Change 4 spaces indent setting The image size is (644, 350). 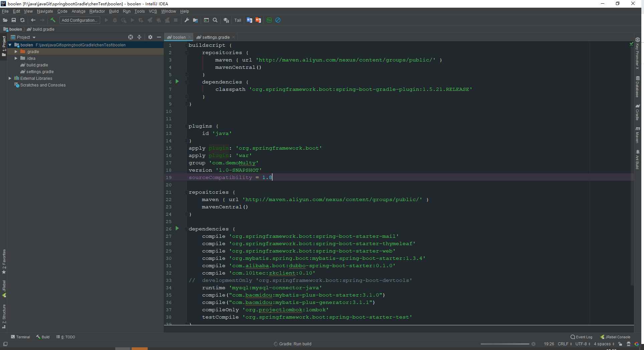(604, 344)
